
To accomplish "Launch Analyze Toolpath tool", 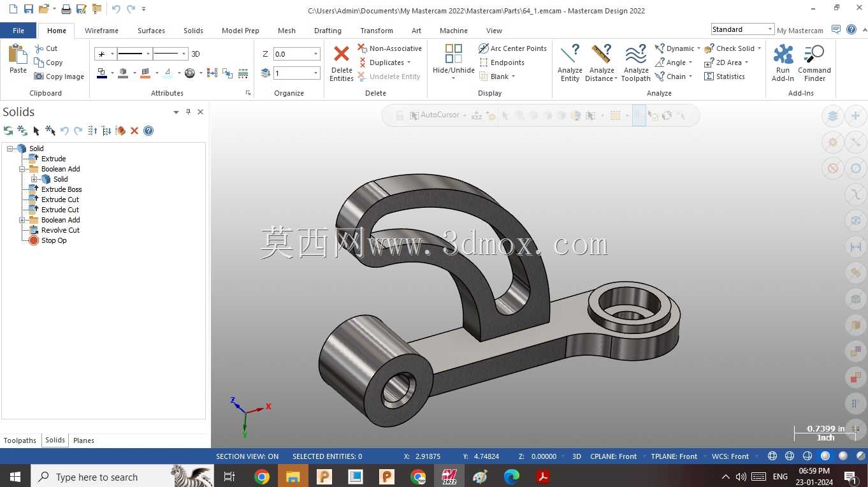I will [635, 63].
